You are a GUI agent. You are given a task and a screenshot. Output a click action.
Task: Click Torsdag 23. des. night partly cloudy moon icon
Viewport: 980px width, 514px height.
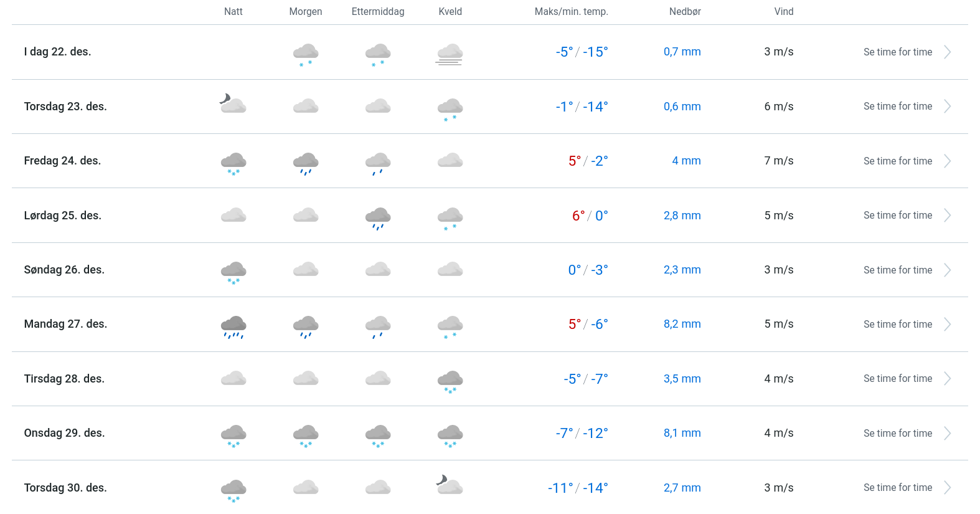click(x=233, y=103)
